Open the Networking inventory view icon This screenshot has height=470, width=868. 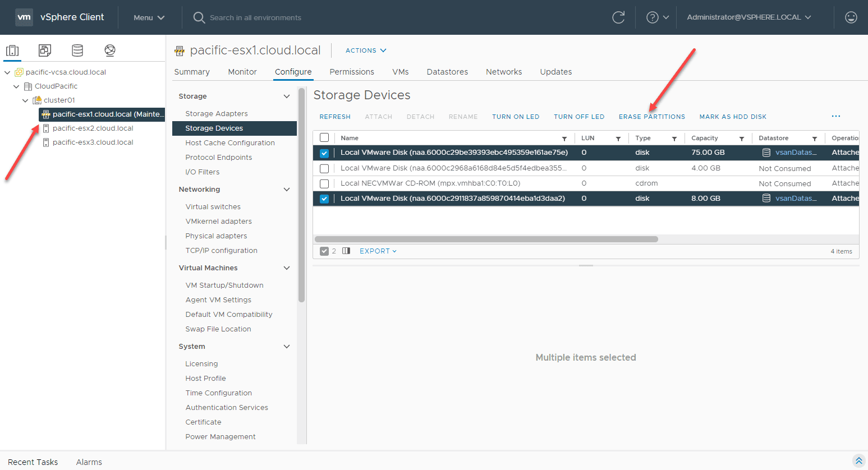click(x=110, y=50)
